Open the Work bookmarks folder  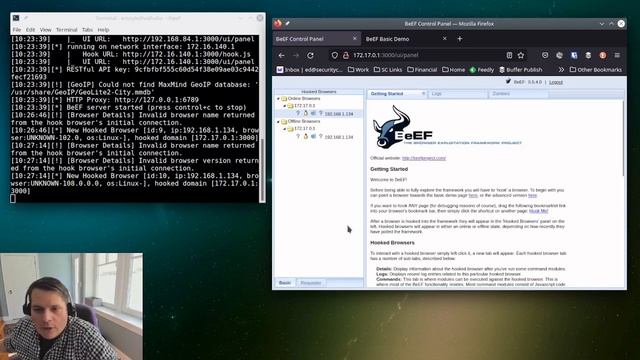(358, 70)
